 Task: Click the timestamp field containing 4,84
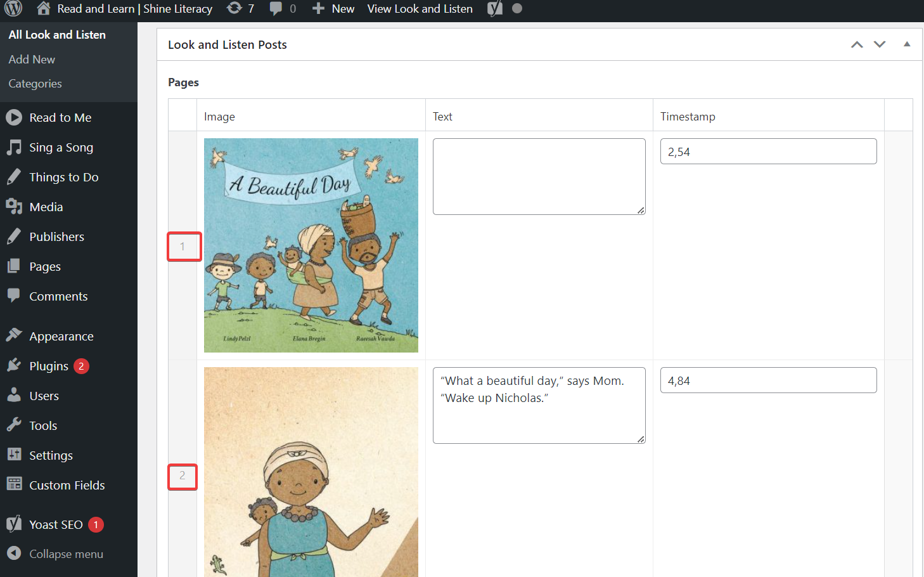click(x=768, y=380)
